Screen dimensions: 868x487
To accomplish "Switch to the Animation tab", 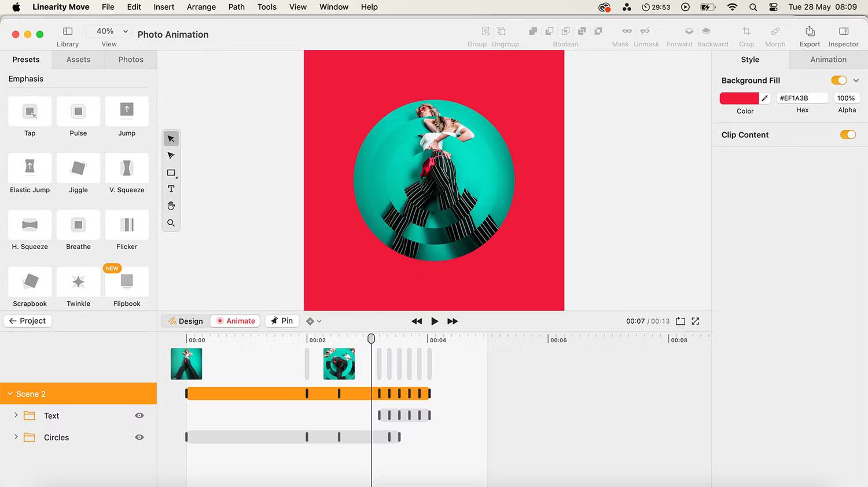I will [x=827, y=59].
